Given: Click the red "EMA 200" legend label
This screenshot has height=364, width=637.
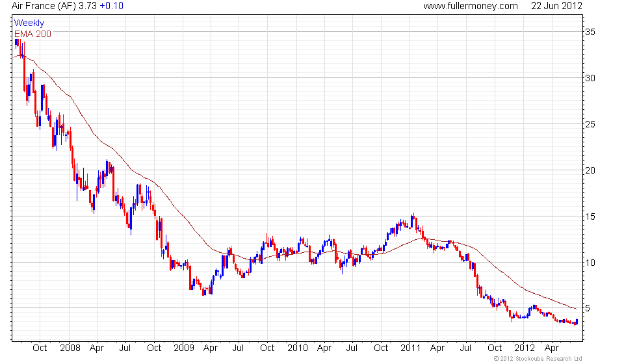Looking at the screenshot, I should [x=33, y=34].
